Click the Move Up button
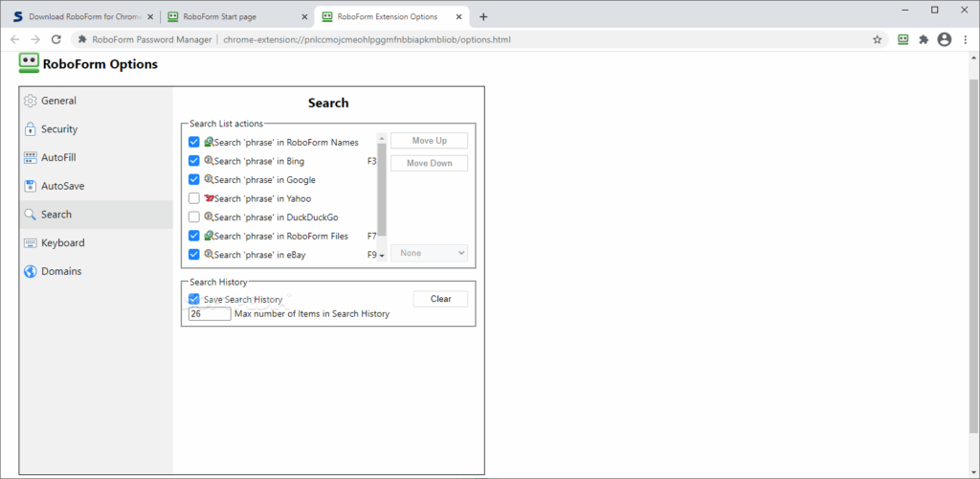This screenshot has width=980, height=479. 429,141
